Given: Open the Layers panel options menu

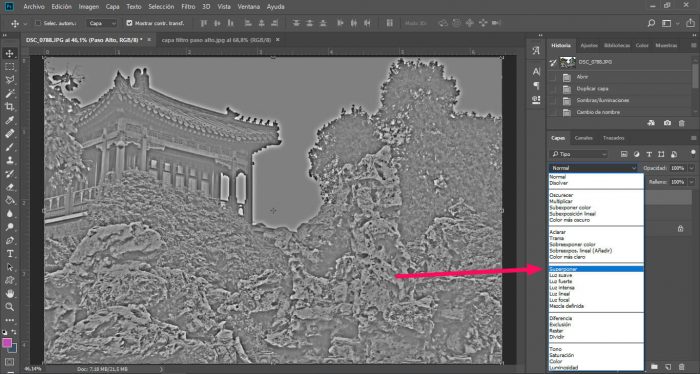Looking at the screenshot, I should (693, 138).
